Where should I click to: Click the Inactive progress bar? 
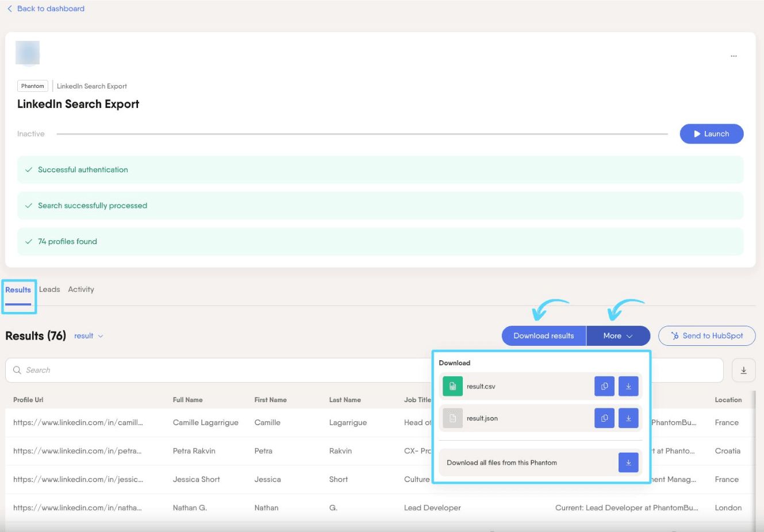(362, 134)
